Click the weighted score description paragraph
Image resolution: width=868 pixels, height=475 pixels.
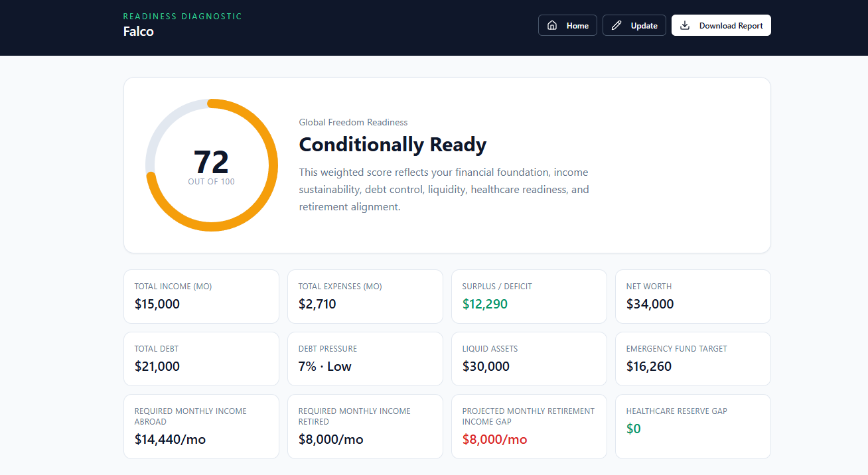point(444,189)
